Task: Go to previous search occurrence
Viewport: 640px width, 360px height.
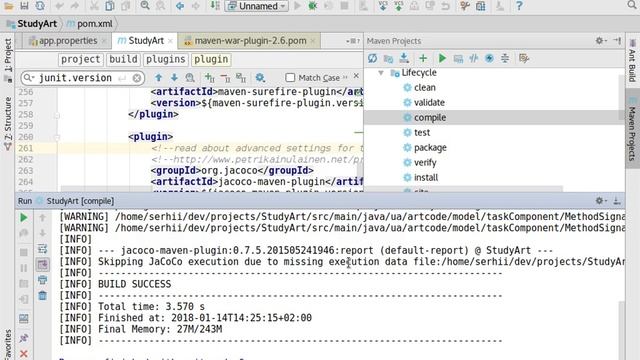Action: pos(158,78)
